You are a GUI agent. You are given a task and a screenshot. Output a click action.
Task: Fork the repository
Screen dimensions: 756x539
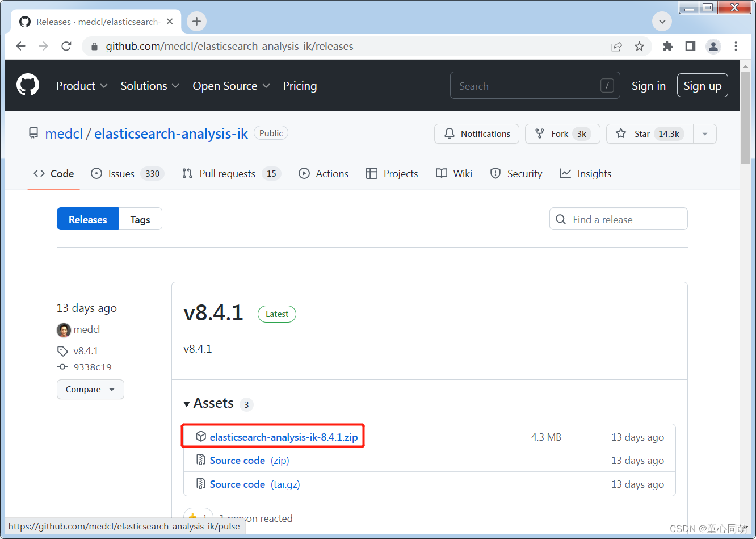pyautogui.click(x=562, y=134)
